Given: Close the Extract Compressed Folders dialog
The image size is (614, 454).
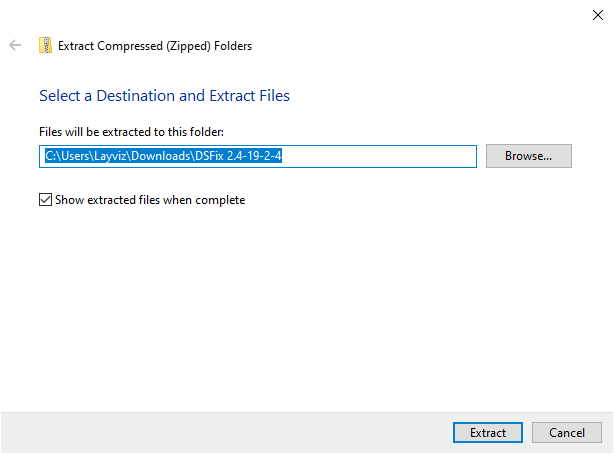Looking at the screenshot, I should coord(597,15).
